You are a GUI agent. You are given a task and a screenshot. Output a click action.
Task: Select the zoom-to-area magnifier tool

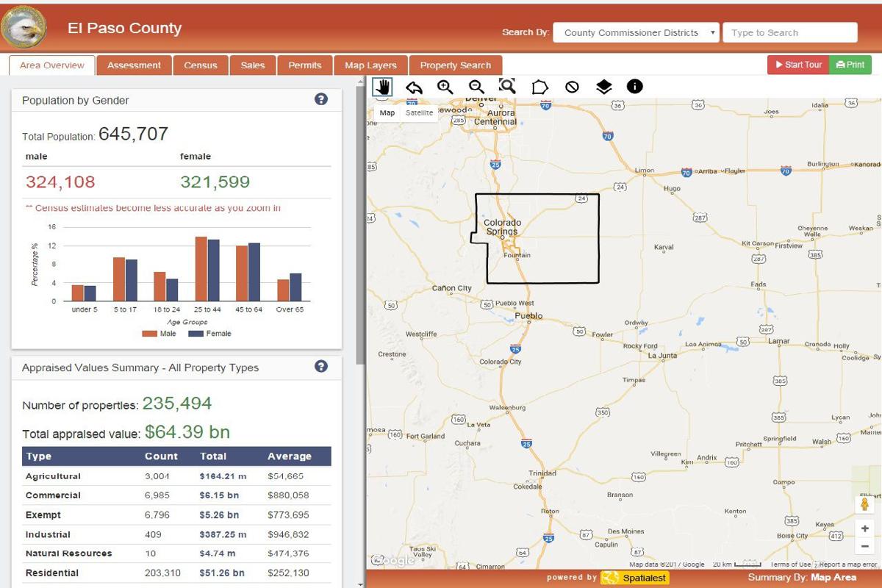[x=507, y=86]
